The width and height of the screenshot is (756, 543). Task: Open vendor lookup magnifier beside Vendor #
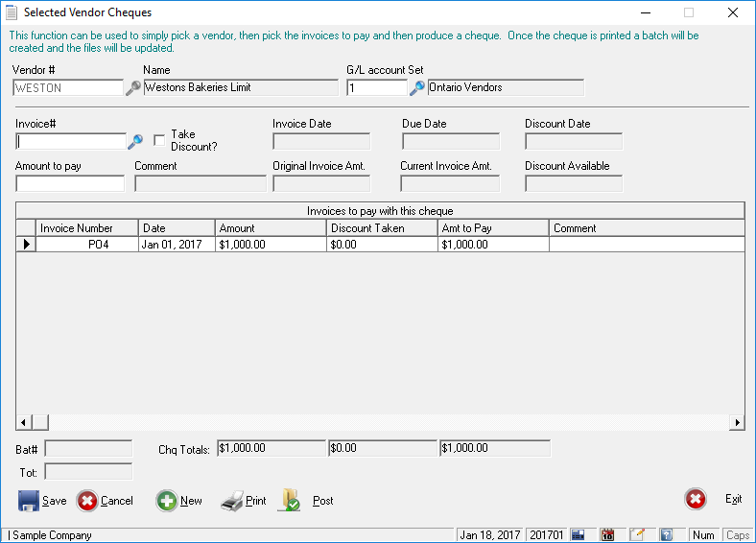click(133, 87)
